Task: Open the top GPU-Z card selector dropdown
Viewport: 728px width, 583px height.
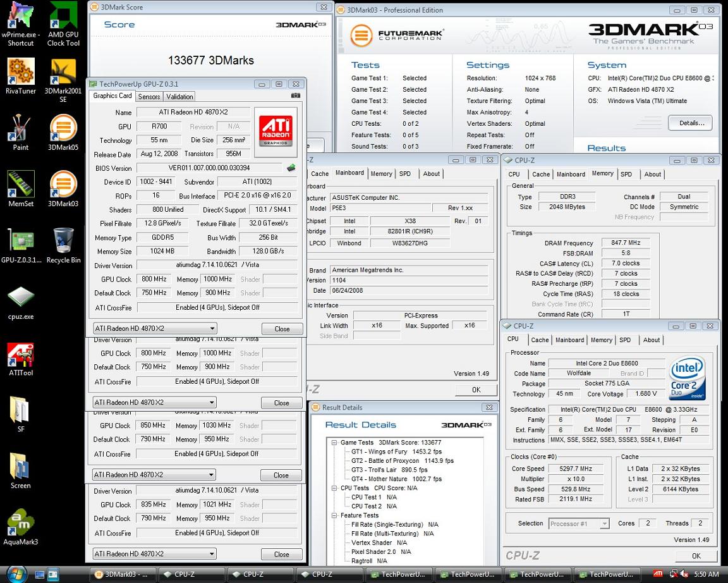Action: pos(155,328)
